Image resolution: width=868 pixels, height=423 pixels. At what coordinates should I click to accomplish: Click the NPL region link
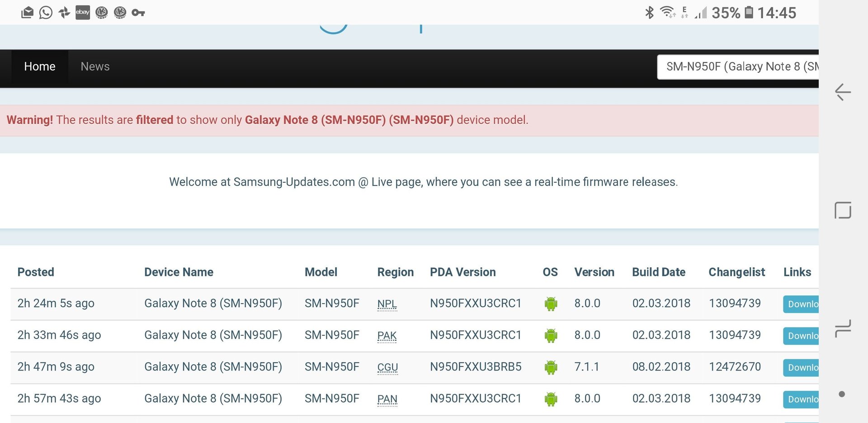pos(387,304)
